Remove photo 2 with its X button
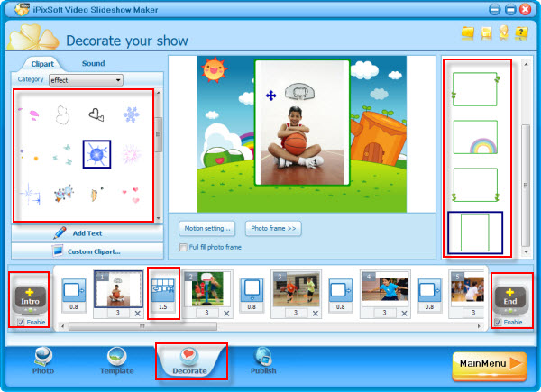Image resolution: width=541 pixels, height=392 pixels. 226,314
